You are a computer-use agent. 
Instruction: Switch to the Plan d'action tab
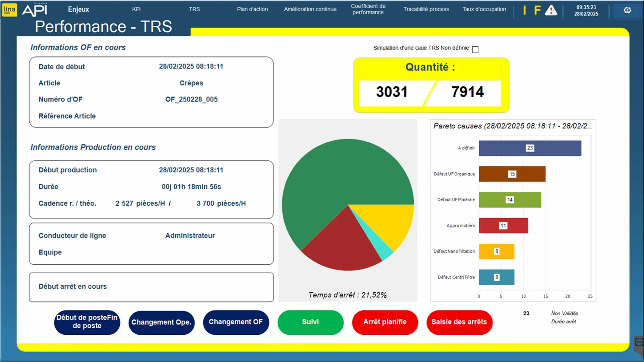click(252, 9)
